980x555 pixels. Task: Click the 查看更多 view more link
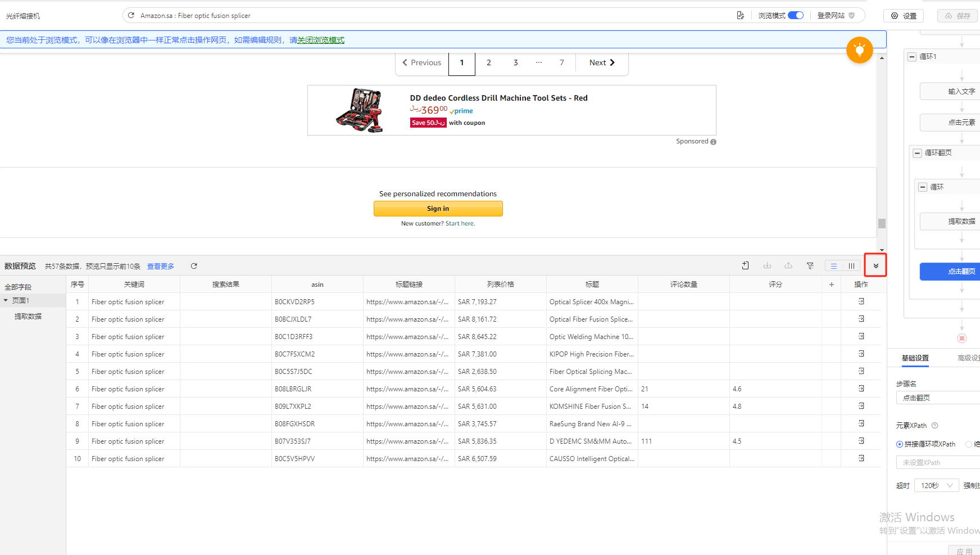tap(161, 266)
